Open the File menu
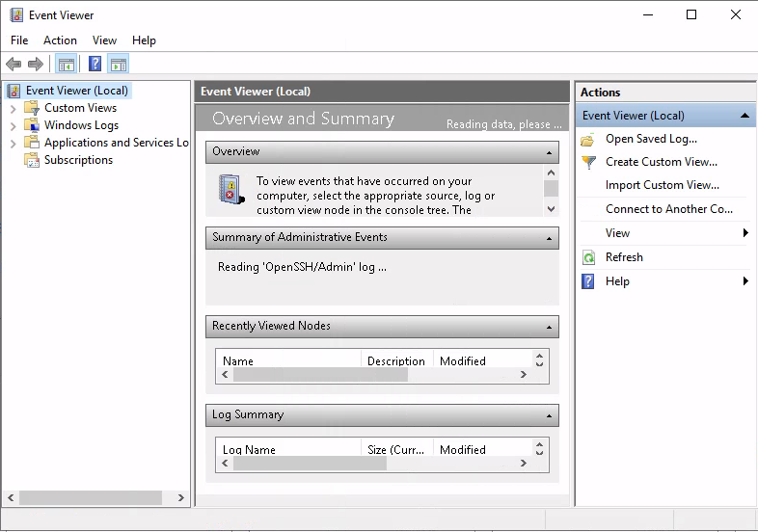The image size is (758, 532). click(19, 40)
